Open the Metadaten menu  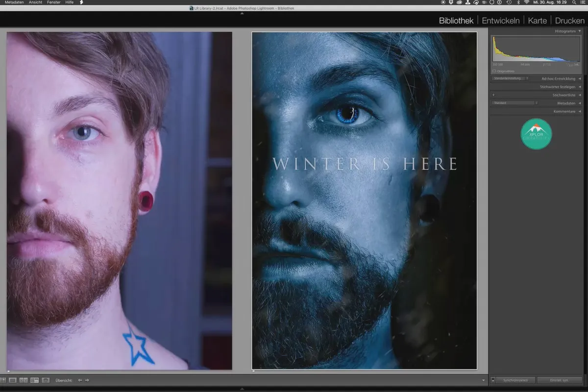[14, 2]
